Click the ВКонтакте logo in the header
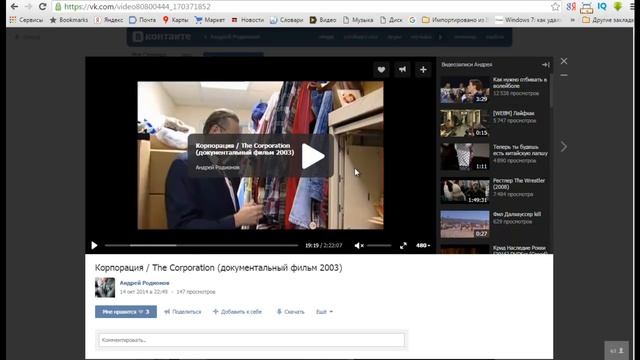Image resolution: width=640 pixels, height=360 pixels. [x=162, y=37]
